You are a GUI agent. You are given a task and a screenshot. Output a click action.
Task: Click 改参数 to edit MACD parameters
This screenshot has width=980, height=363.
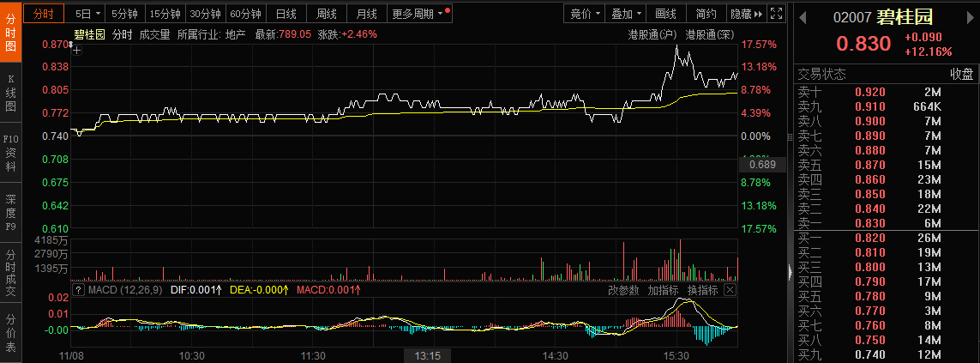(x=623, y=290)
